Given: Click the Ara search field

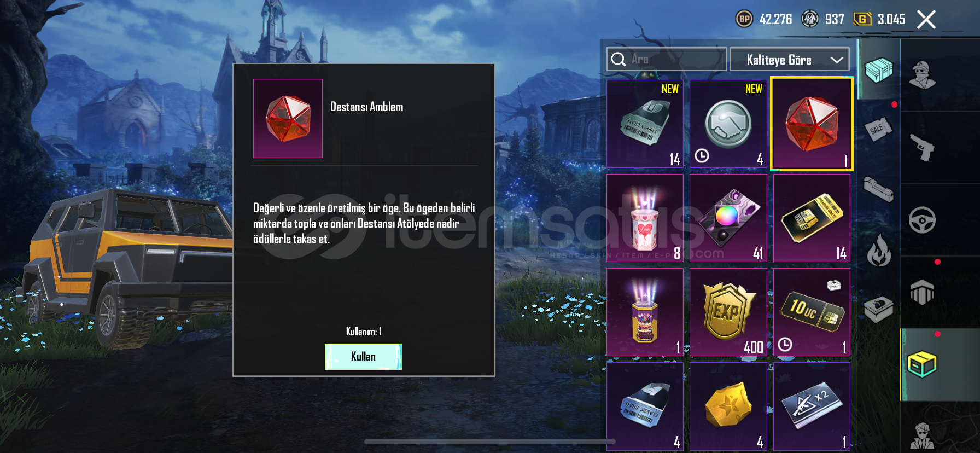Looking at the screenshot, I should pos(666,59).
